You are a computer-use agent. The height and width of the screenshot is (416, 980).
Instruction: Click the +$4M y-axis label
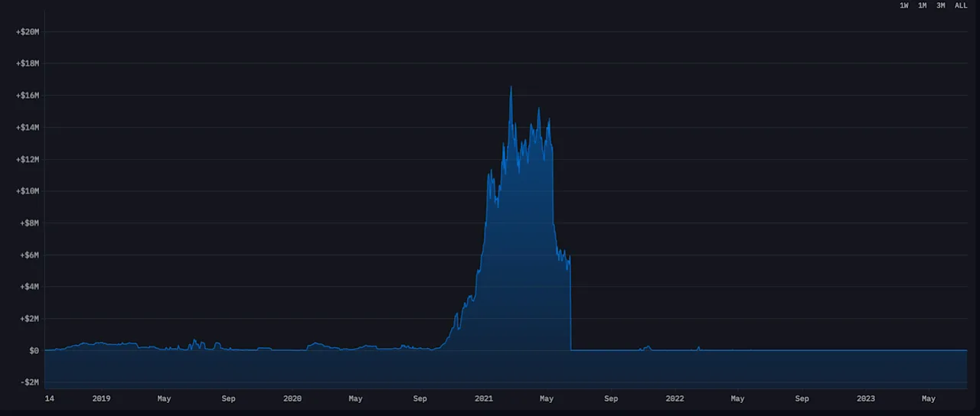(30, 287)
